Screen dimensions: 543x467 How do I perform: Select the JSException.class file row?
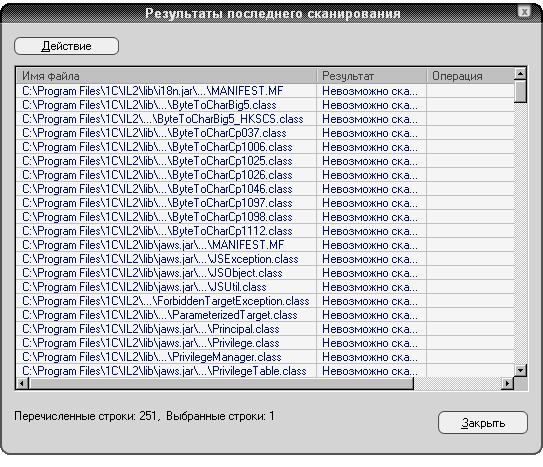[x=265, y=259]
